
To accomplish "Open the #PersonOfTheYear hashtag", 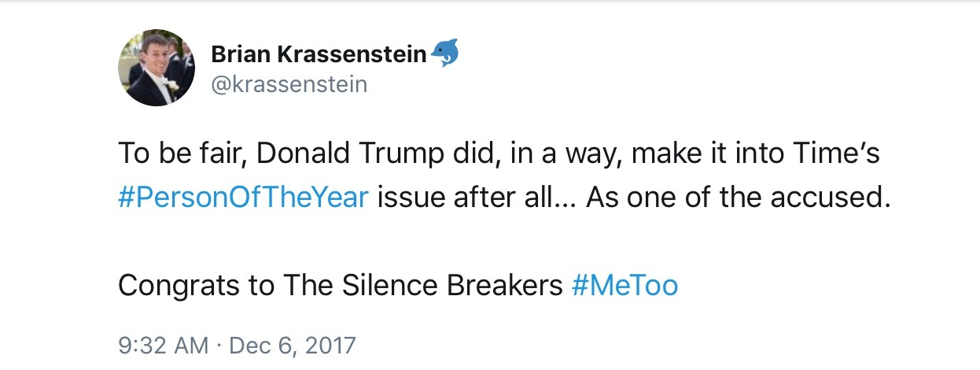I will (243, 197).
